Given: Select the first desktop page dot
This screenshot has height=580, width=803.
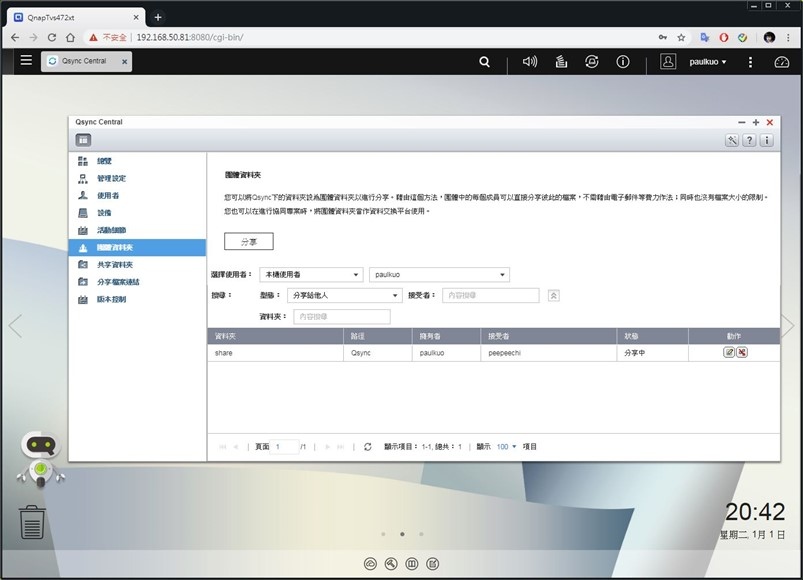Looking at the screenshot, I should [x=384, y=534].
